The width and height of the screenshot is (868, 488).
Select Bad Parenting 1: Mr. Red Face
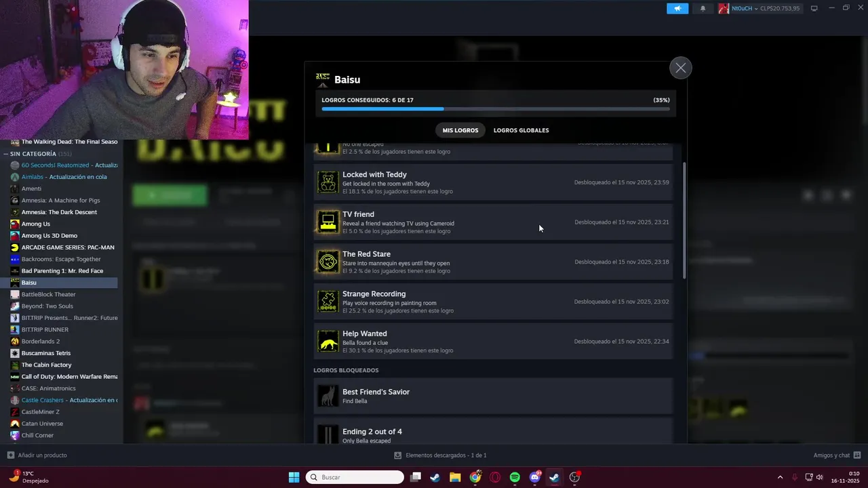pos(61,271)
